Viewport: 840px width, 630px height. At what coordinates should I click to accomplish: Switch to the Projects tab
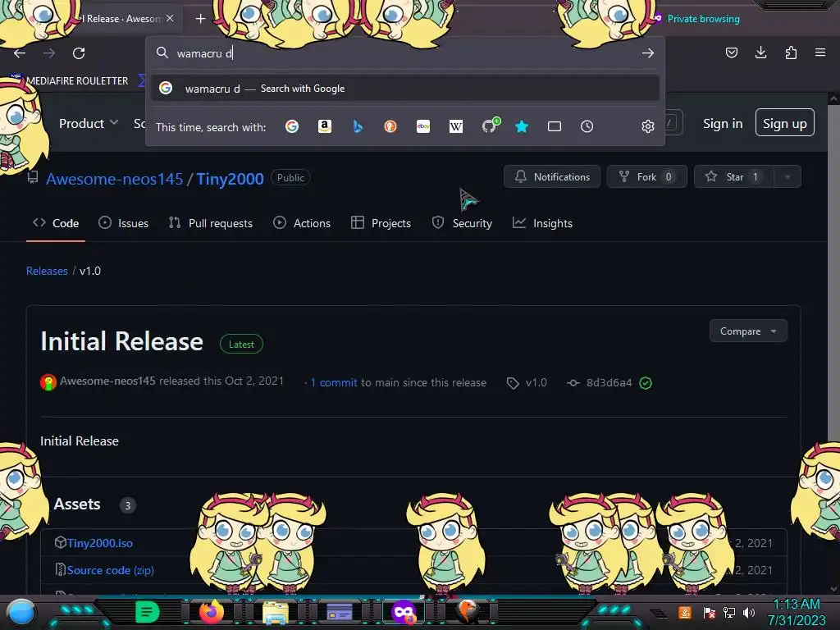[381, 223]
